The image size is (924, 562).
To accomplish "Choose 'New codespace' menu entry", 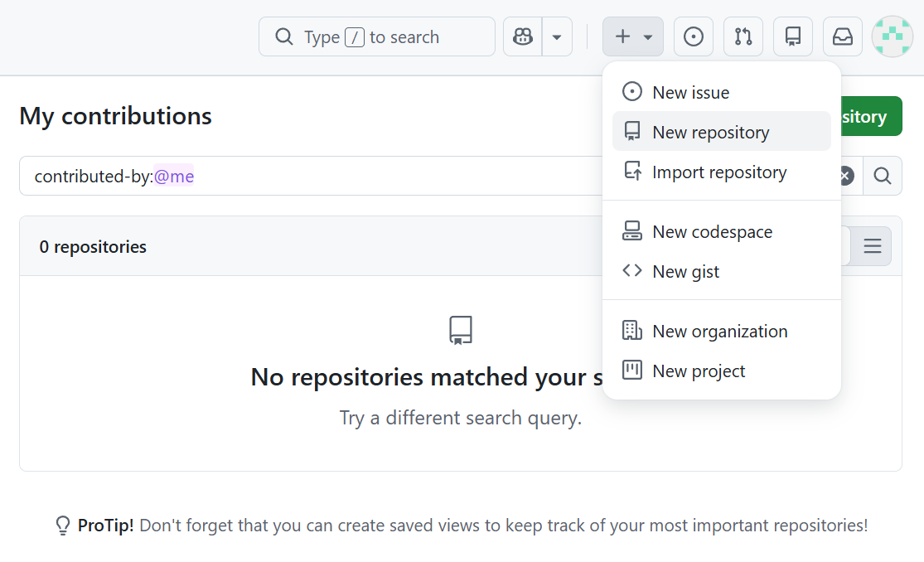I will click(722, 231).
